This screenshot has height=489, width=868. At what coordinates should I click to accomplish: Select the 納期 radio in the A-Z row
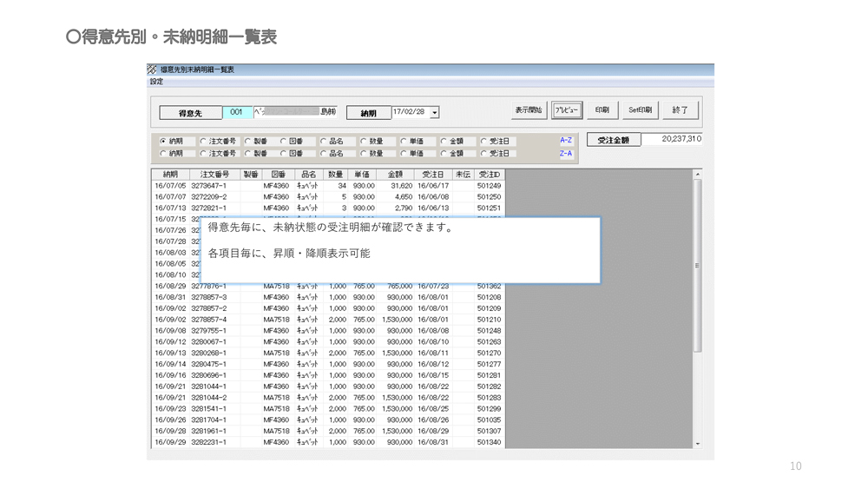(163, 142)
